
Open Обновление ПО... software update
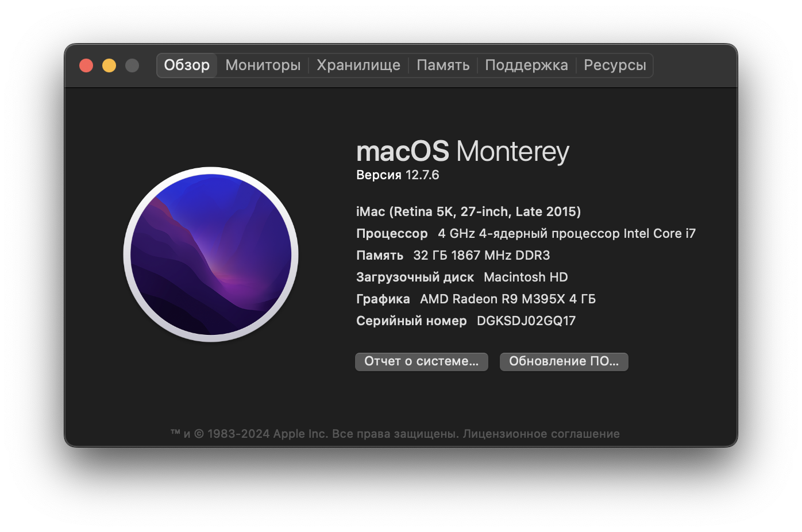click(x=564, y=361)
